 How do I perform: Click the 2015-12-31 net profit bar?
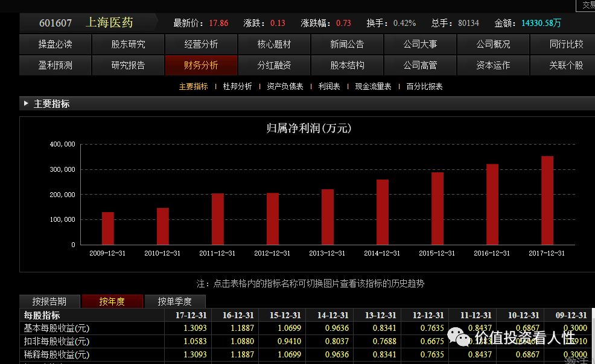click(x=437, y=209)
